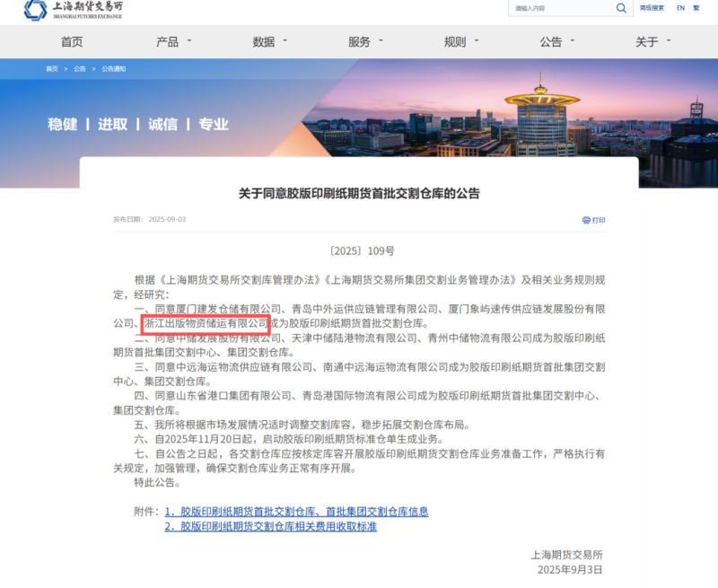This screenshot has width=718, height=588.
Task: Click the printer icon beside 打印
Action: (586, 220)
